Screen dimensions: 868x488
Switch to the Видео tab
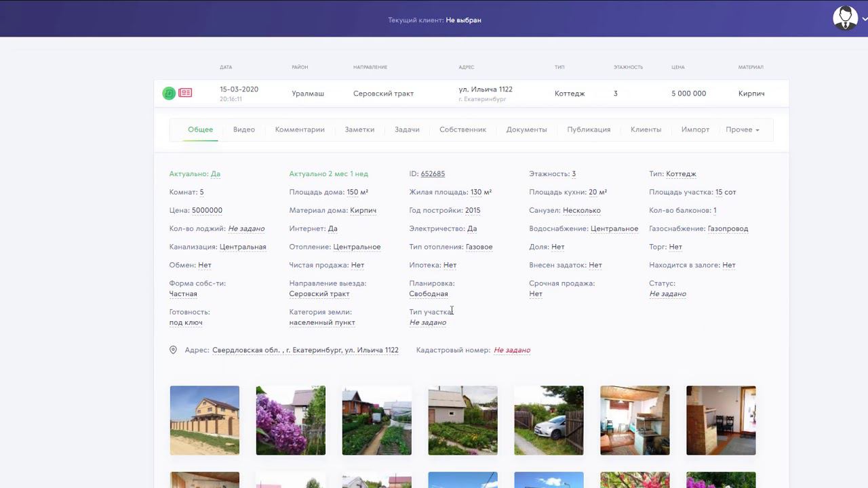point(244,129)
